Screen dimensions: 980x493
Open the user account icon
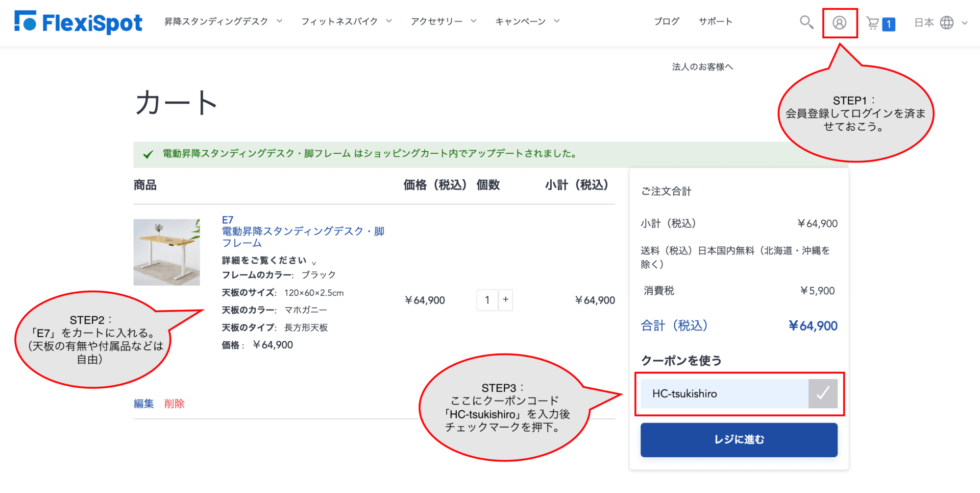click(x=840, y=23)
